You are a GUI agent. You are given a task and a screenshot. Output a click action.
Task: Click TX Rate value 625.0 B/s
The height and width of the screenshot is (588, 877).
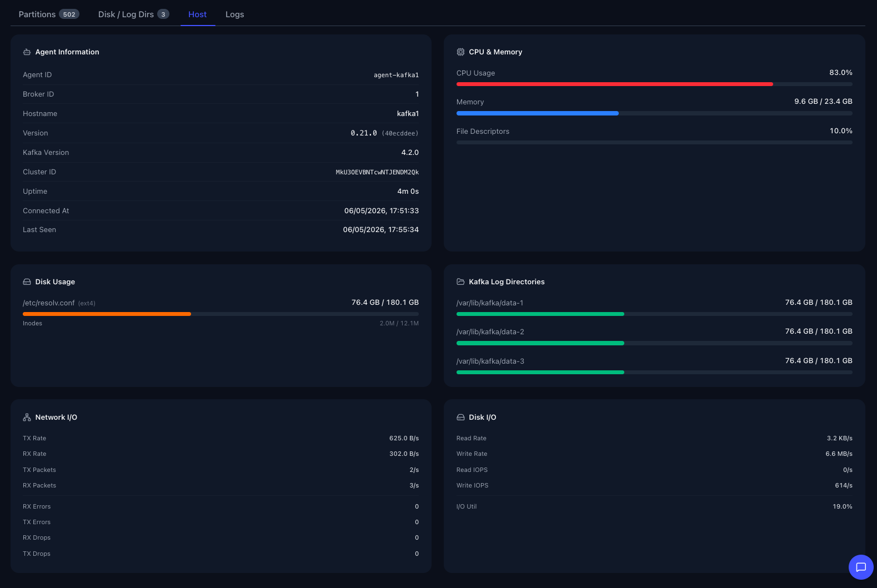point(404,439)
